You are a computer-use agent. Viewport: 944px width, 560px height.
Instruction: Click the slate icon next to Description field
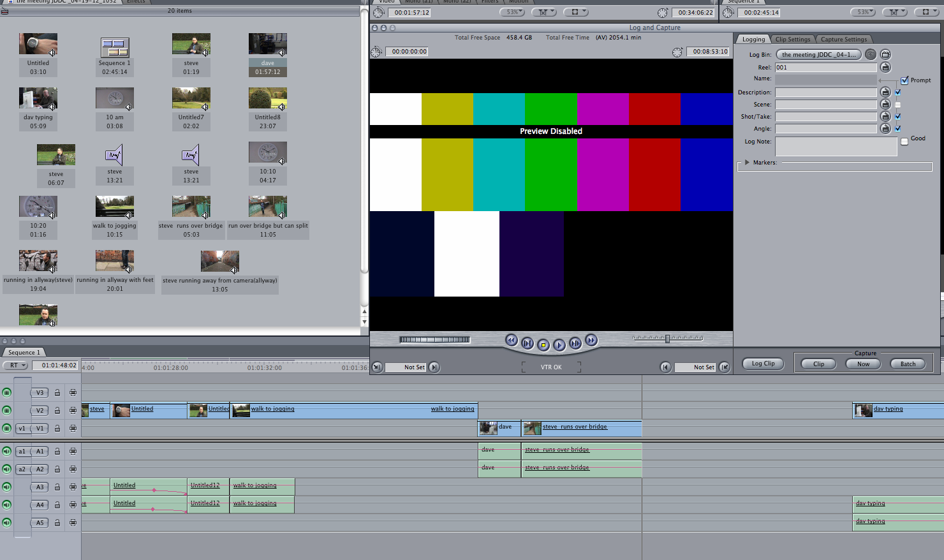[885, 92]
